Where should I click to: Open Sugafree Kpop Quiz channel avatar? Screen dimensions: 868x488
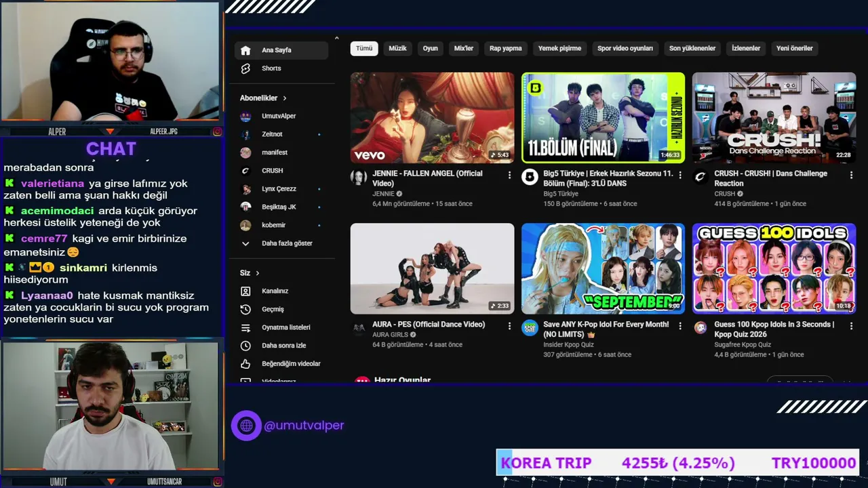click(701, 329)
